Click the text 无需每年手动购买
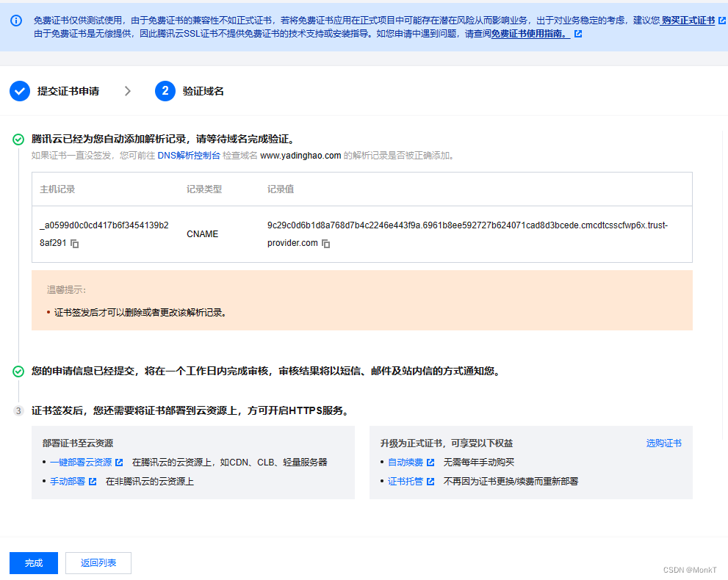The height and width of the screenshot is (580, 728). pyautogui.click(x=479, y=462)
